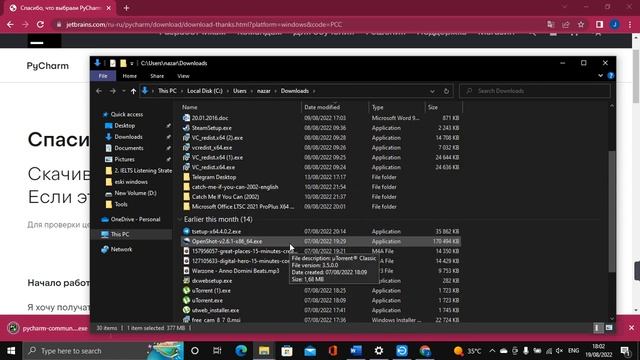
Task: Show hidden system tray icons
Action: coord(492,351)
